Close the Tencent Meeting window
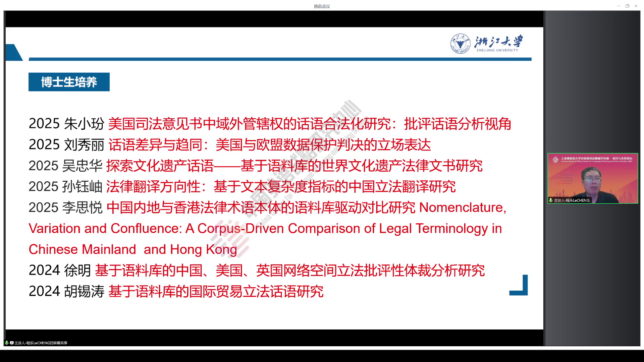This screenshot has width=644, height=362. (x=636, y=6)
